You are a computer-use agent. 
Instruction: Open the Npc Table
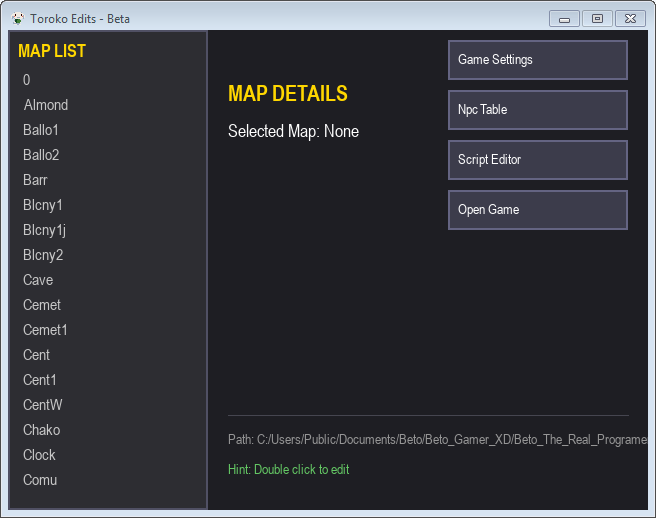pos(537,110)
